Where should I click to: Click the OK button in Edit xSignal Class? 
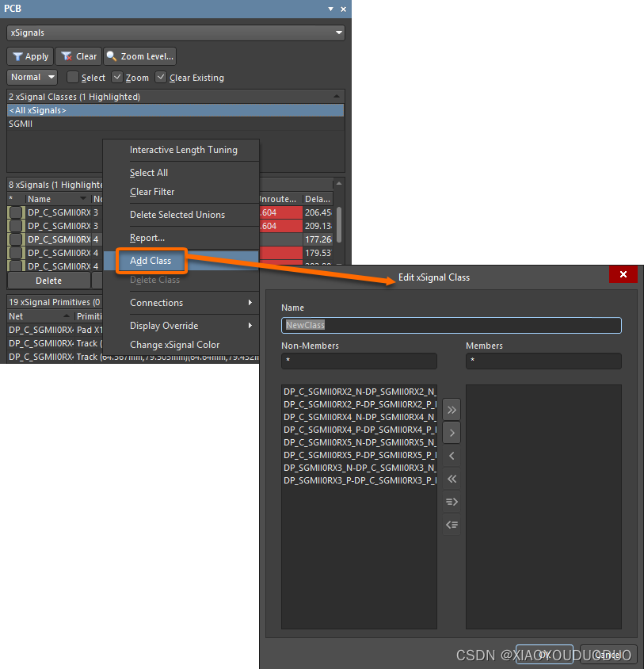[545, 655]
